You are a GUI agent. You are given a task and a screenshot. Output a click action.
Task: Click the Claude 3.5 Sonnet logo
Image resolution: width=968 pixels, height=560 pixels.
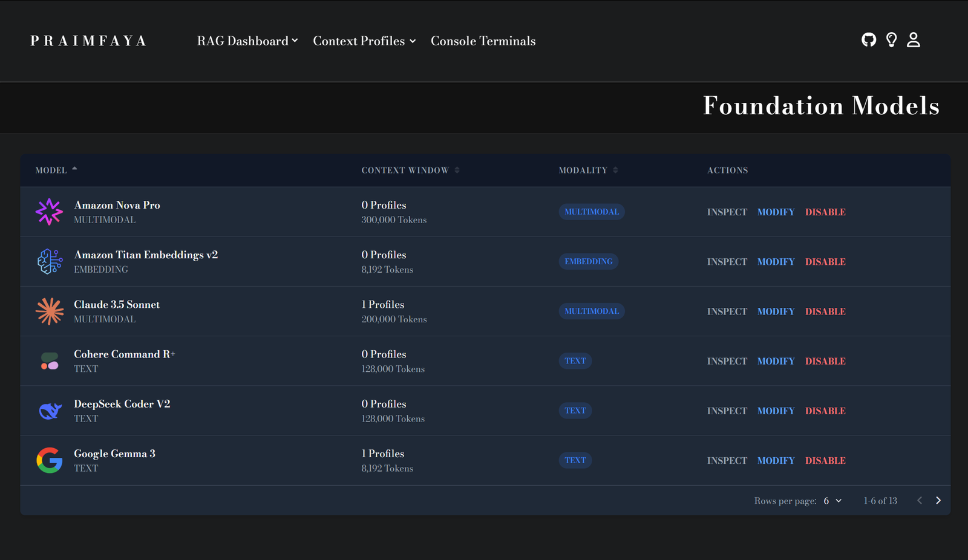tap(50, 311)
